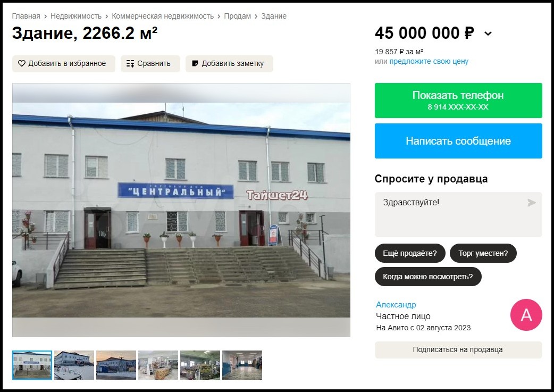554x392 pixels.
Task: Open Коммерческая недвижимость breadcrumb
Action: [x=163, y=16]
